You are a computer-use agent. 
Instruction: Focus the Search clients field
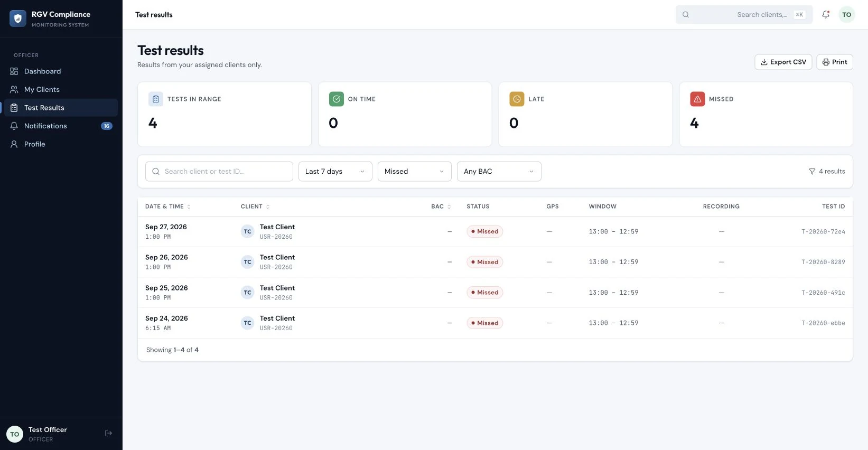[744, 15]
